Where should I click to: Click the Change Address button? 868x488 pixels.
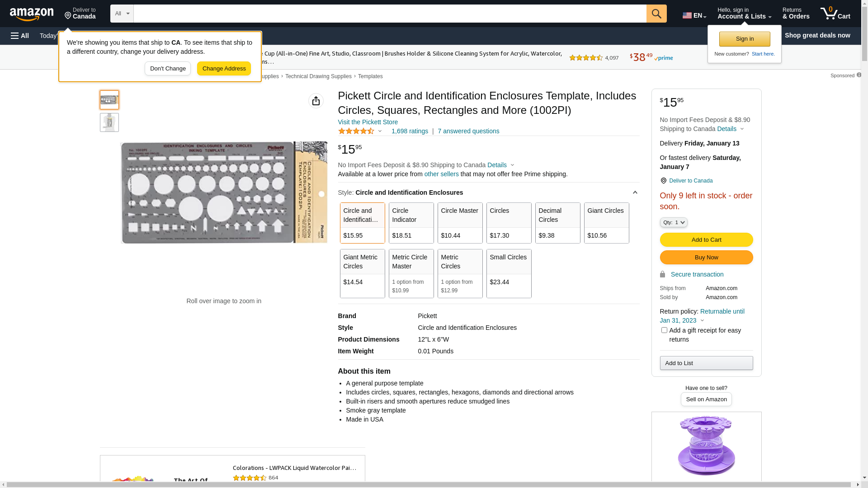[224, 69]
